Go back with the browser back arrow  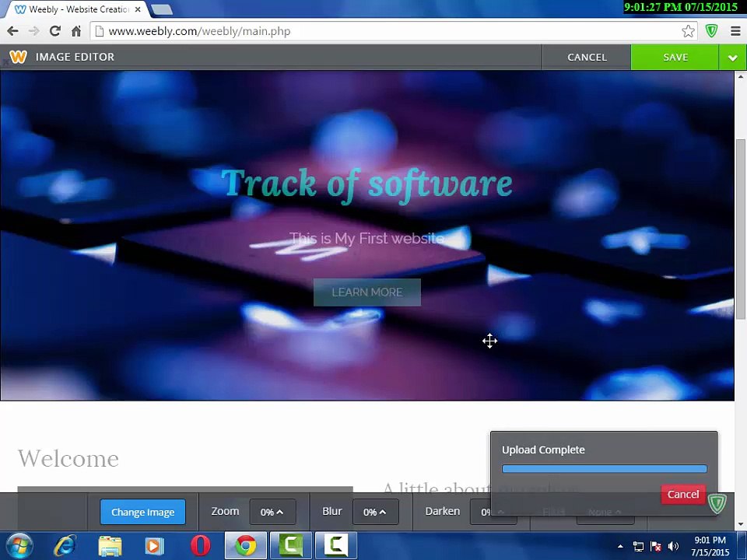click(13, 31)
